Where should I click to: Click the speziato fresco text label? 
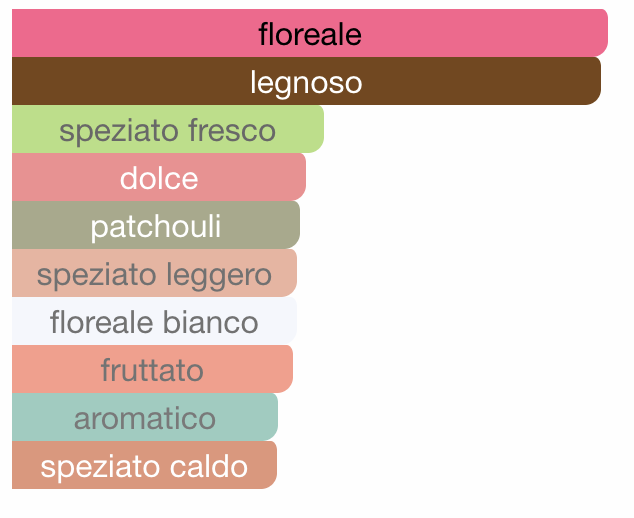pos(167,131)
